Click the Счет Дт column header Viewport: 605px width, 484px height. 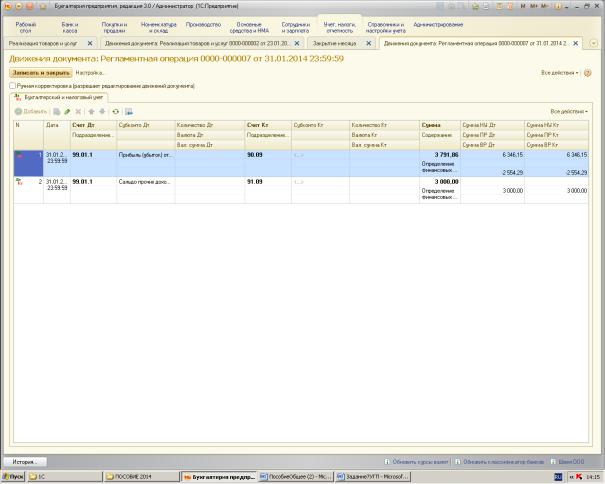coord(93,125)
